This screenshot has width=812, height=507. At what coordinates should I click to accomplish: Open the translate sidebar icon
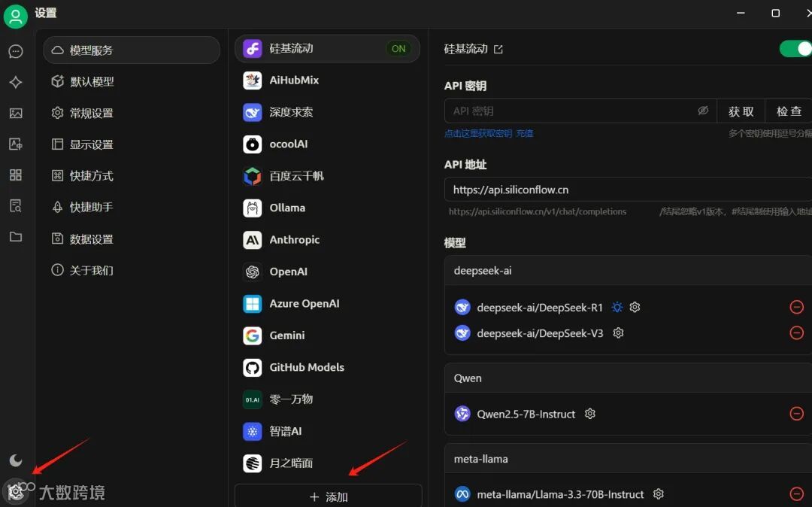click(x=16, y=144)
